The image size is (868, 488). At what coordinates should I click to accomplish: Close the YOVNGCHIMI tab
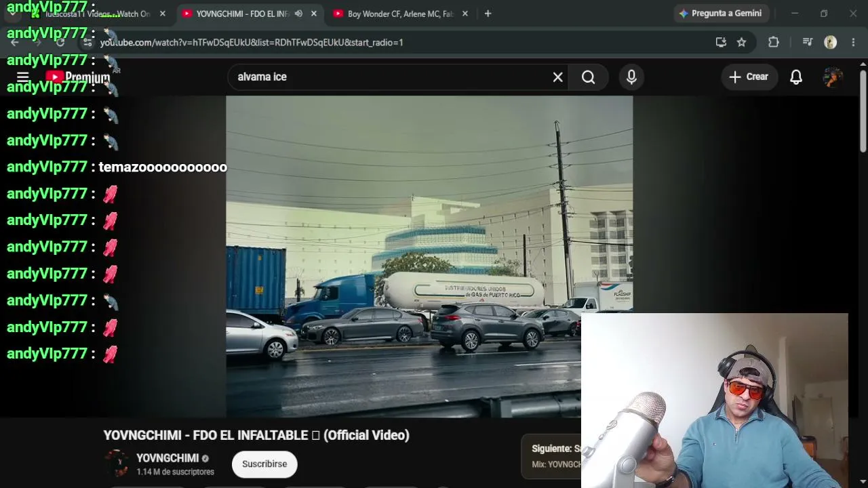[x=313, y=14]
